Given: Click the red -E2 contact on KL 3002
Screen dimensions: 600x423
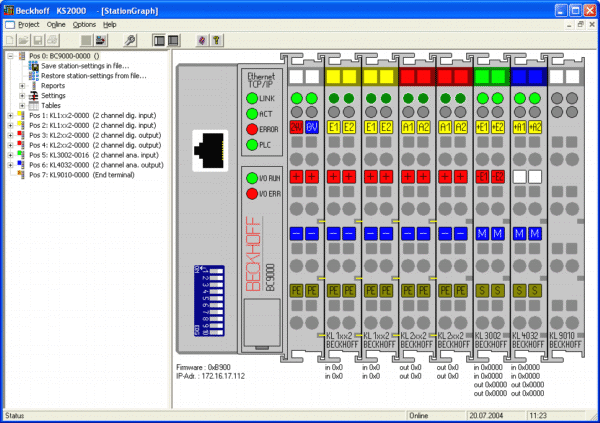Looking at the screenshot, I should pyautogui.click(x=497, y=176).
